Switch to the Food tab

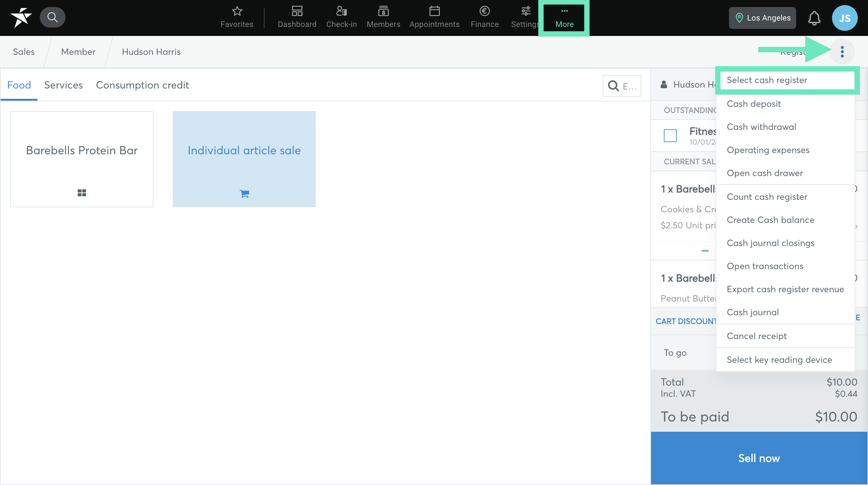(x=19, y=85)
